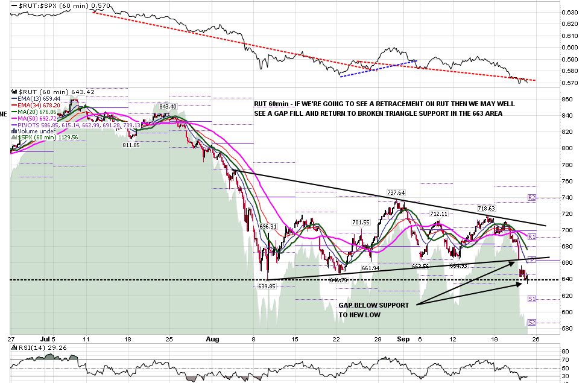Select the S2 pivot support marker

pyautogui.click(x=531, y=322)
